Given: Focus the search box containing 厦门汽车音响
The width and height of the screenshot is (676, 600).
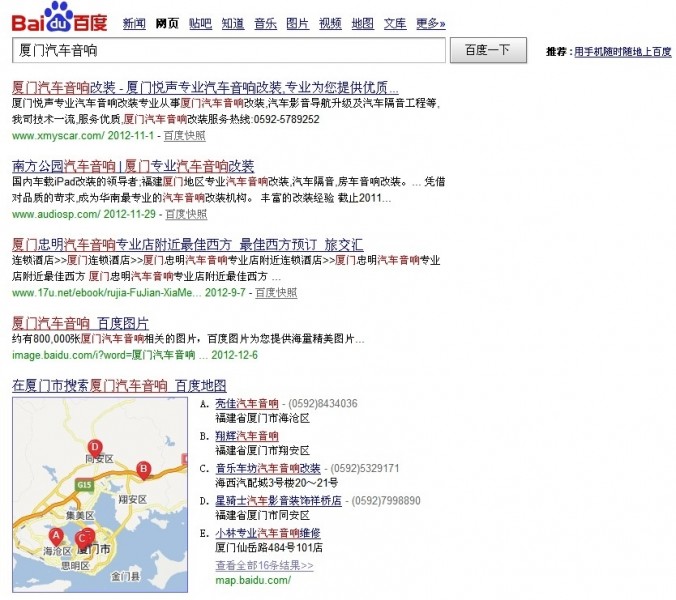Looking at the screenshot, I should 229,50.
